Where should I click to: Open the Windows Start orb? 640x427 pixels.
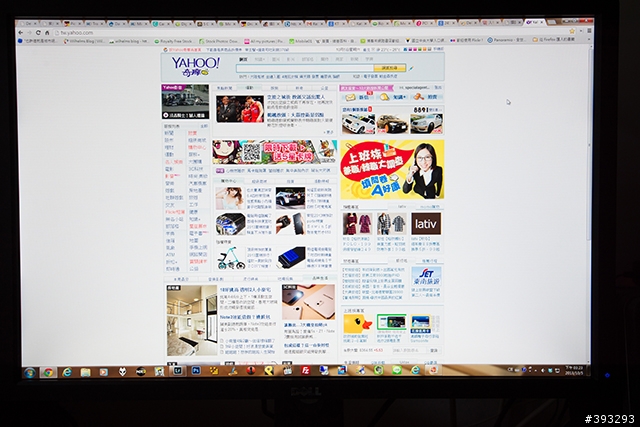pyautogui.click(x=29, y=373)
